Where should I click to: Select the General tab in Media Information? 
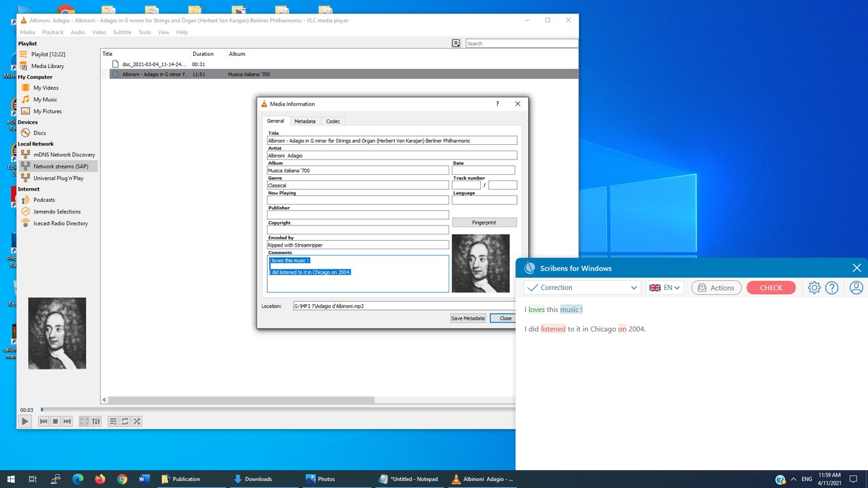click(x=275, y=121)
